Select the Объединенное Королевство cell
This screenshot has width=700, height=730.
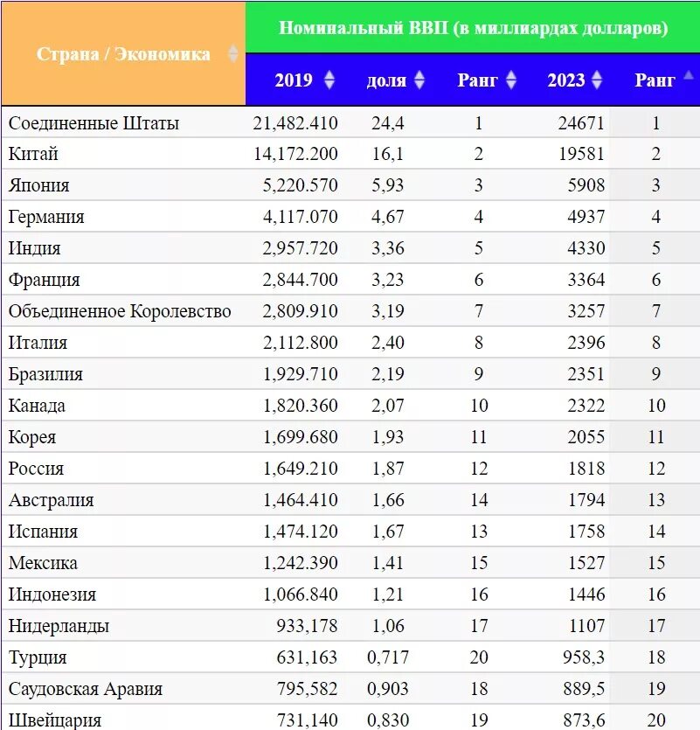pos(120,311)
